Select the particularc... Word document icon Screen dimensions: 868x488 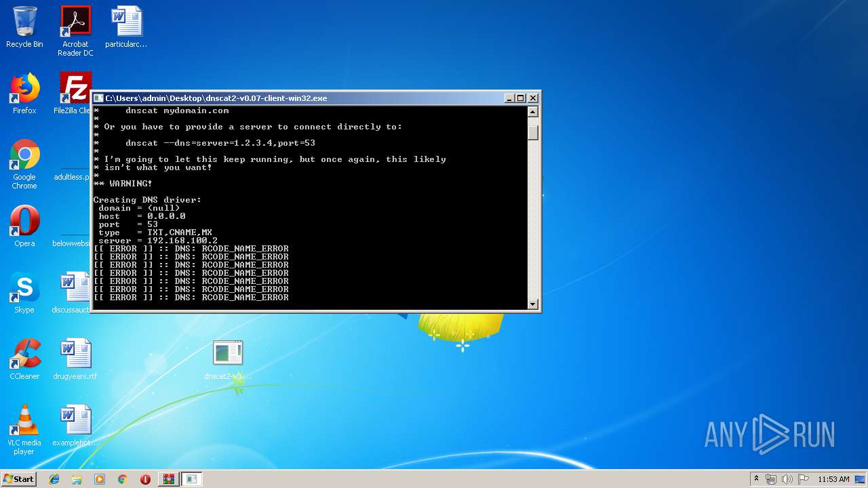pos(126,27)
